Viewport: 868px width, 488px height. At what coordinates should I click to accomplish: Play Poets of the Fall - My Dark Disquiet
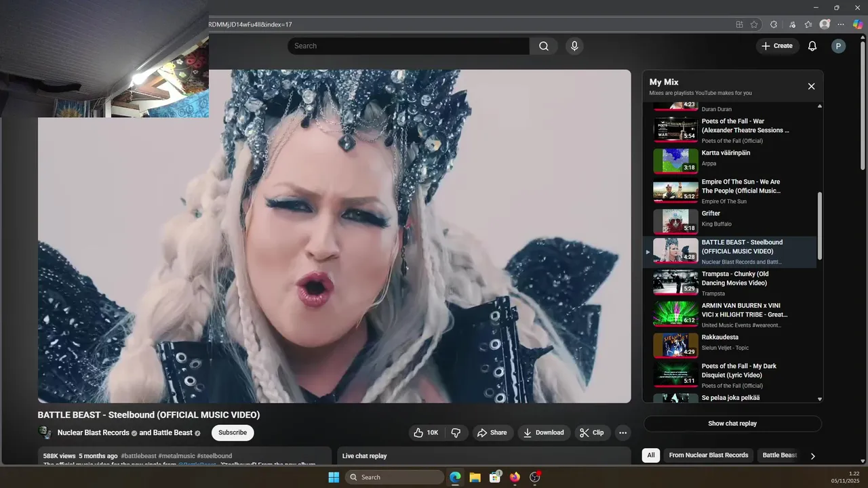[730, 375]
